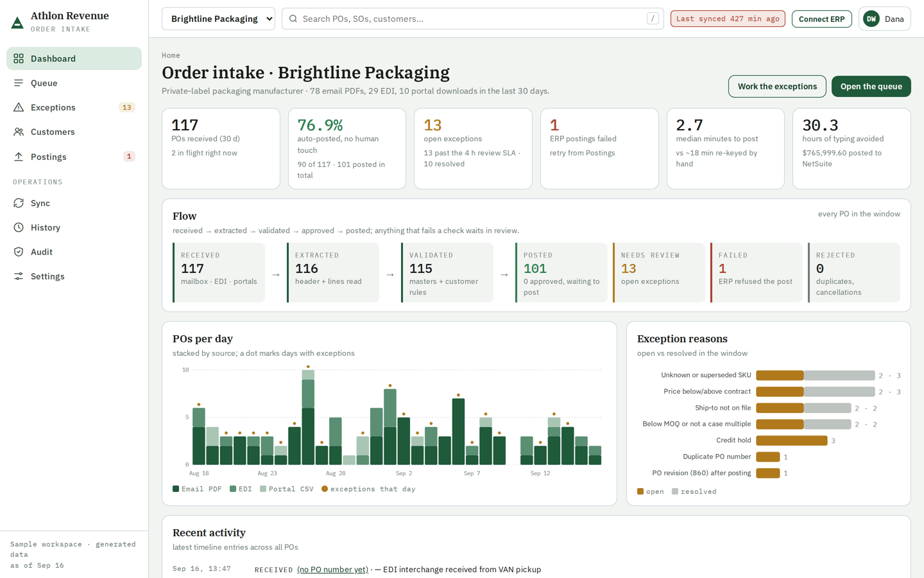
Task: Click the Queue lines icon
Action: coord(19,83)
